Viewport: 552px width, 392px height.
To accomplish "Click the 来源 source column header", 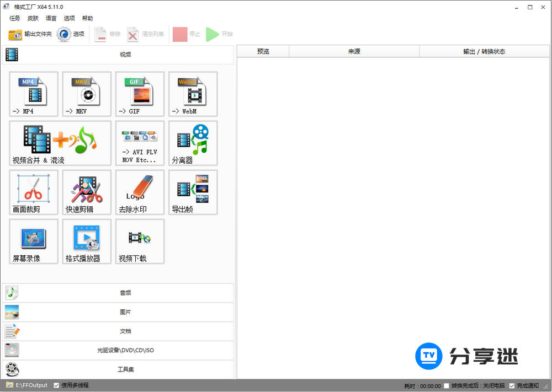I will [x=354, y=51].
